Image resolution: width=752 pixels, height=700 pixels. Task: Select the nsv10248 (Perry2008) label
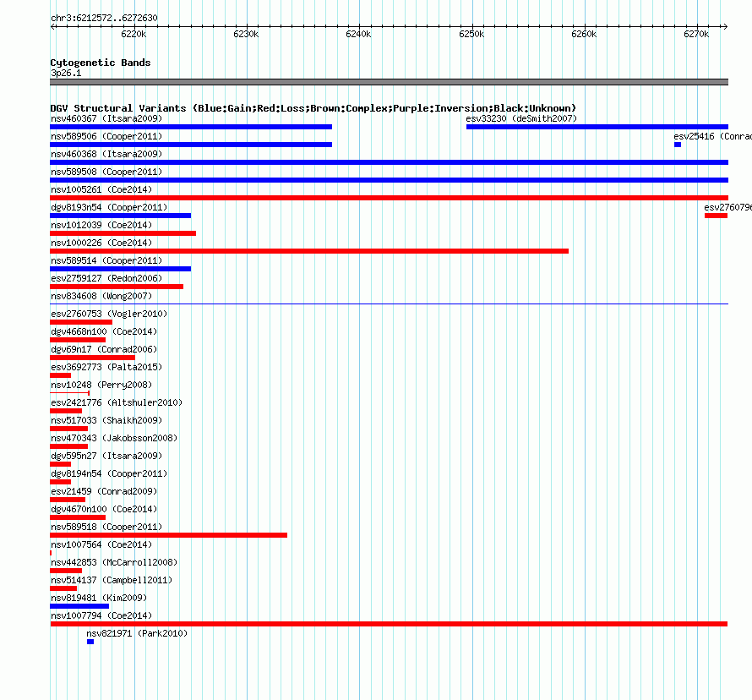coord(101,385)
